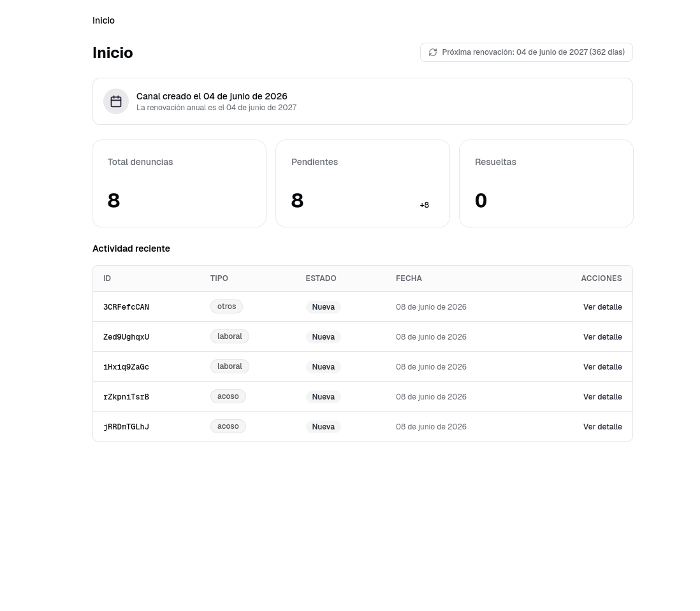Open Ver detalle for jRRDmTGLhJ
Screen dimensions: 700x611
(602, 426)
